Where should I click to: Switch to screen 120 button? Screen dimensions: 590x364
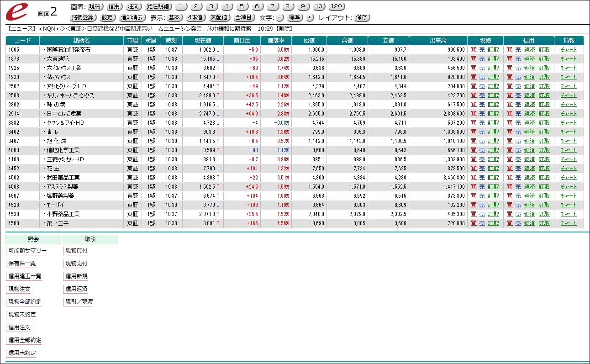click(x=337, y=7)
